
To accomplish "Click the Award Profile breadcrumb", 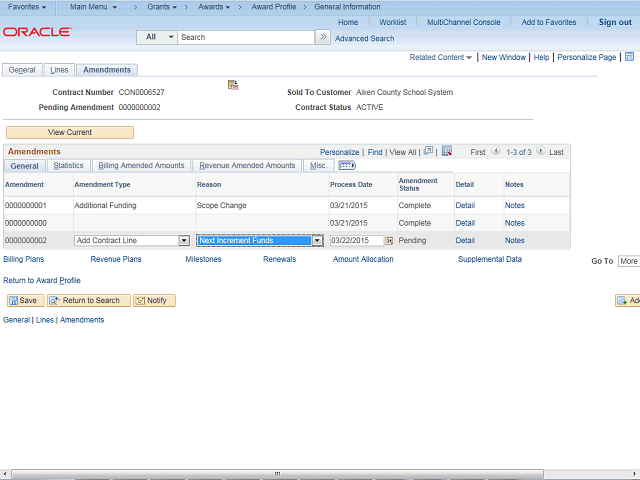I will pos(273,7).
